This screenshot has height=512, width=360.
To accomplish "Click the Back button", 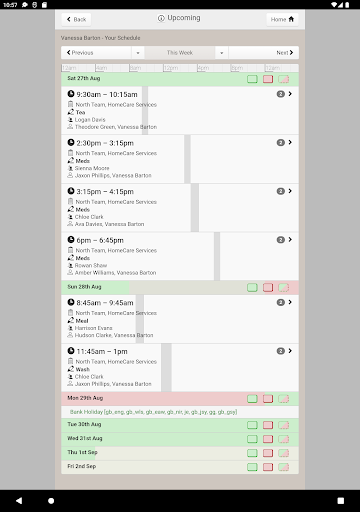I will coord(76,19).
